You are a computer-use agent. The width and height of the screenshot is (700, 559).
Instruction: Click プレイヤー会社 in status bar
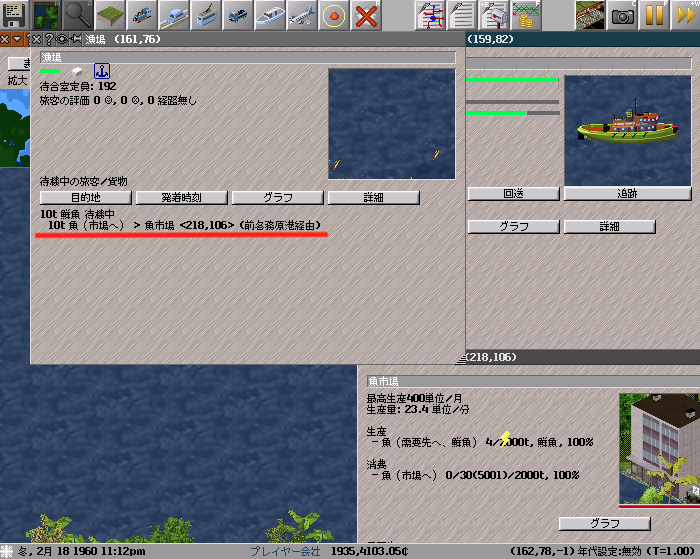(x=285, y=551)
